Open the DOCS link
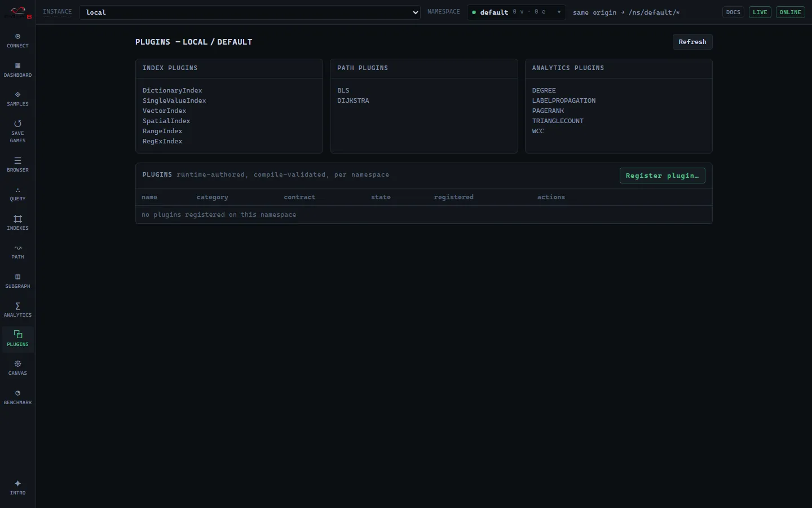Screen dimensions: 812x508 pos(733,12)
